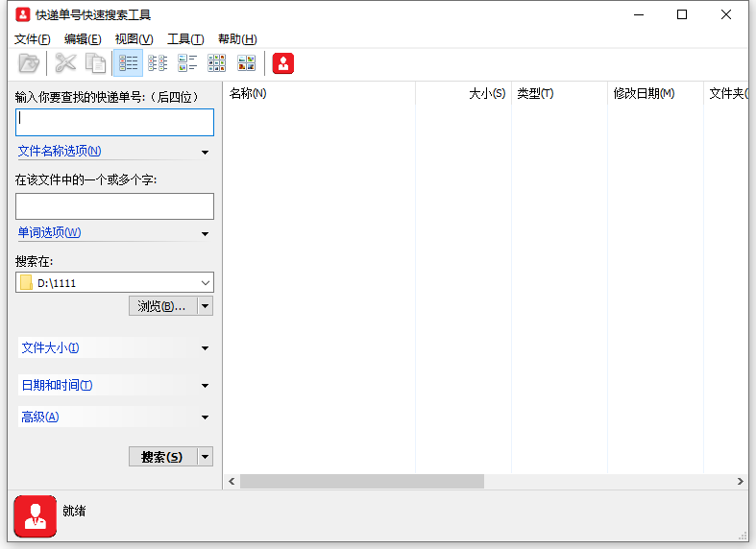Image resolution: width=756 pixels, height=549 pixels.
Task: Expand the 高级(A) section
Action: 114,418
